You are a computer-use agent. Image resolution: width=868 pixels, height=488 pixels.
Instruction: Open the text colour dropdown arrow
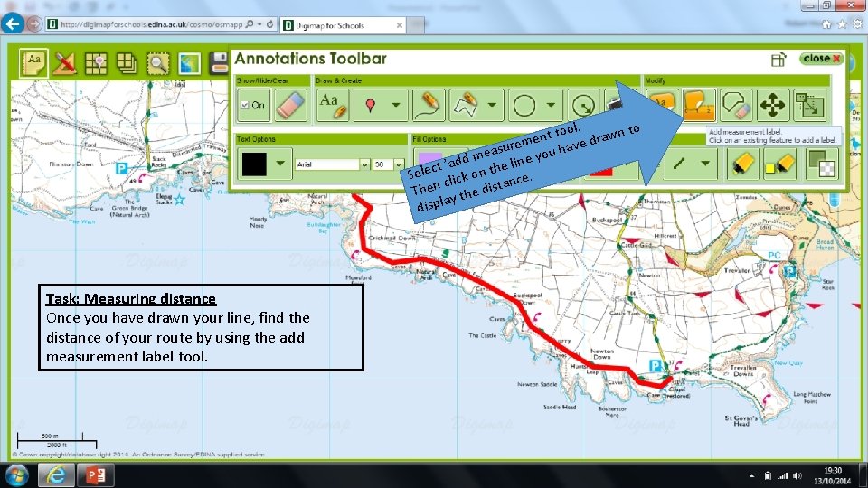(x=280, y=164)
